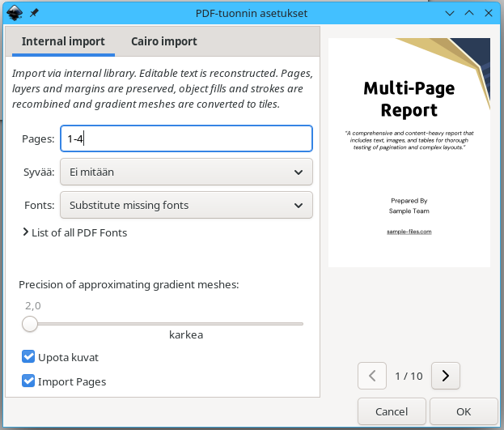
Task: Click the Multi-Page Report preview thumbnail
Action: point(409,152)
